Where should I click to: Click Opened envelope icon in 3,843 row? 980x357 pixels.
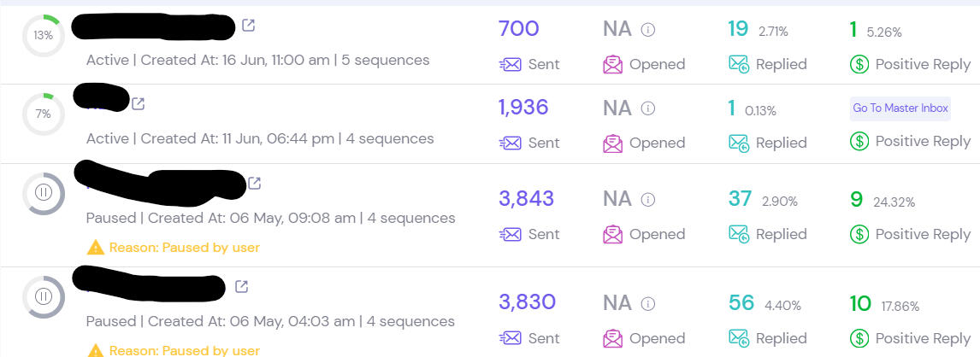(612, 234)
